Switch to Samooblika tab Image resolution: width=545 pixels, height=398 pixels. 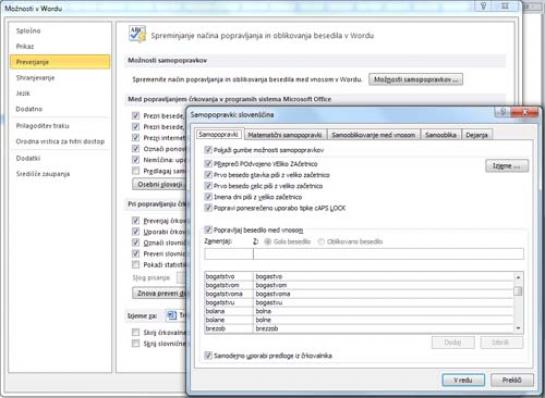440,135
